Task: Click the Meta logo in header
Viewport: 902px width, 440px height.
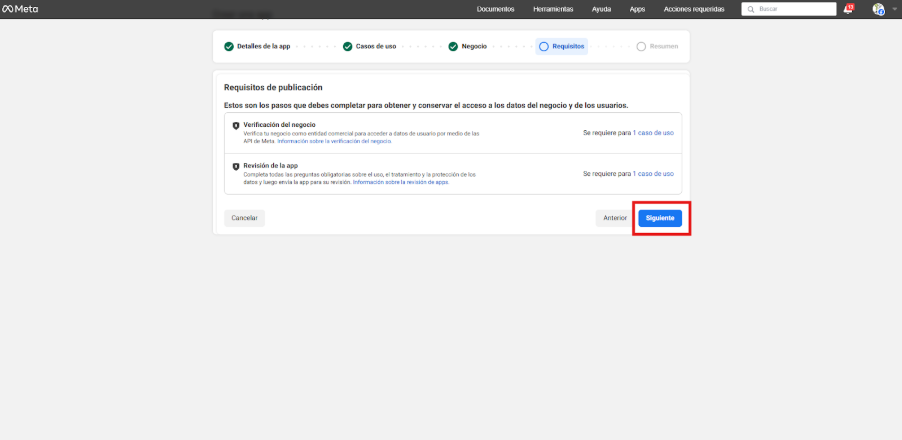Action: [x=20, y=9]
